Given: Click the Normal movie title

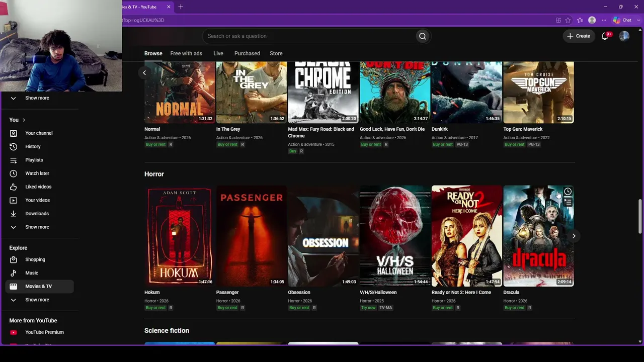Looking at the screenshot, I should coord(152,129).
